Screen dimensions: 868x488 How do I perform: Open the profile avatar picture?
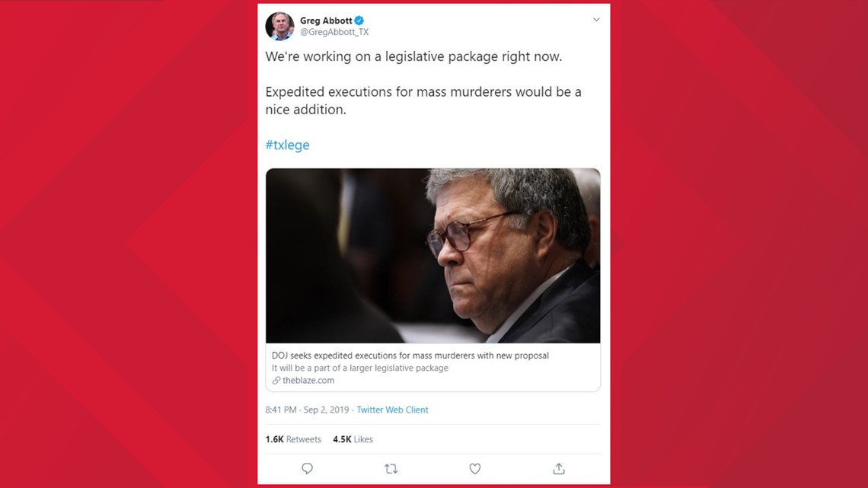click(279, 26)
